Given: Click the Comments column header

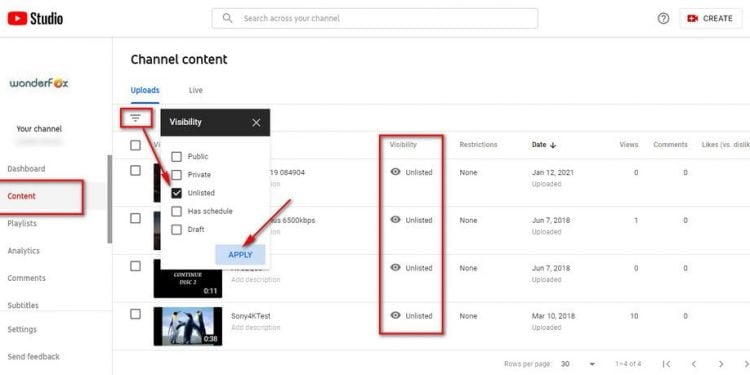Looking at the screenshot, I should click(x=671, y=144).
